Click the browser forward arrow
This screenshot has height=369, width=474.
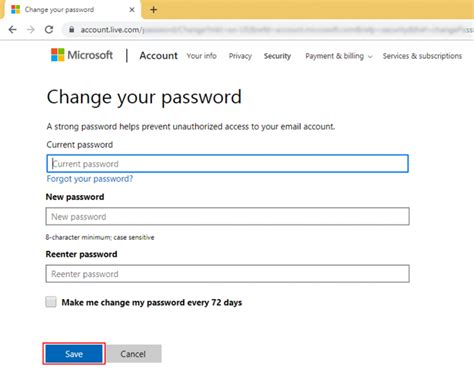coord(31,30)
